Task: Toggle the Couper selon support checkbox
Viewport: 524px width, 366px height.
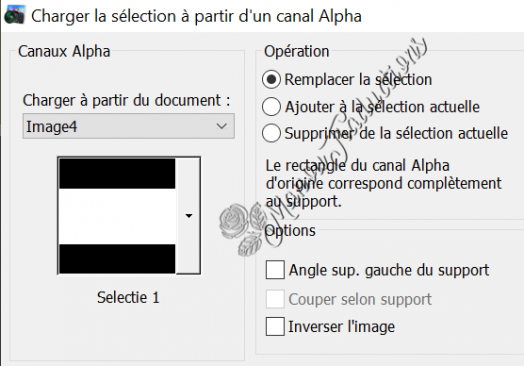Action: point(275,299)
